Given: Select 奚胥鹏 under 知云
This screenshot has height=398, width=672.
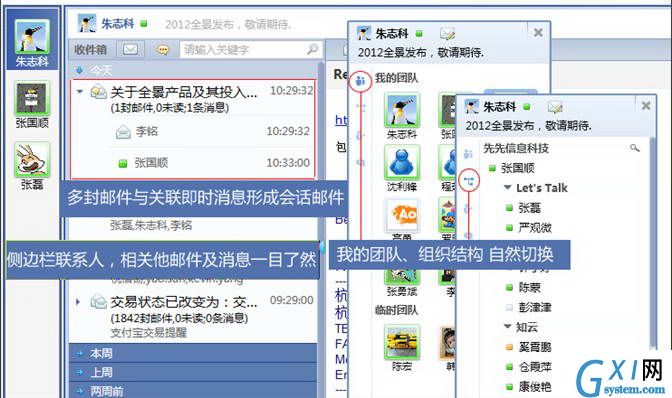Looking at the screenshot, I should (535, 347).
